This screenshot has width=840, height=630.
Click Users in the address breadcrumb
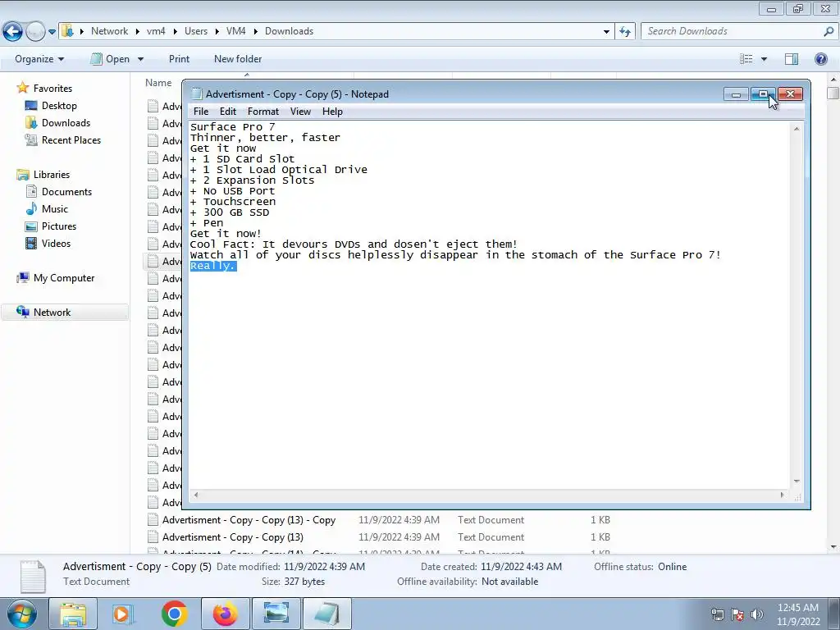pyautogui.click(x=195, y=32)
